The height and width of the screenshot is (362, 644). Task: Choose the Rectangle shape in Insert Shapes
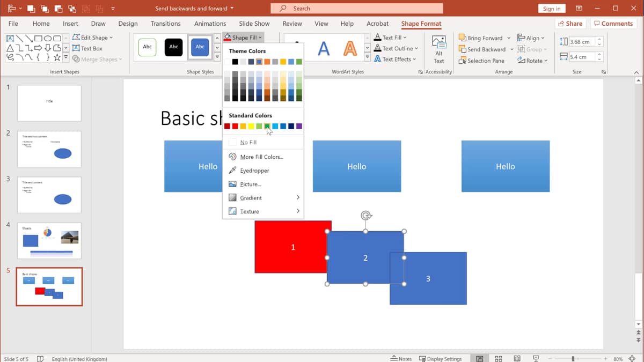[x=38, y=39]
